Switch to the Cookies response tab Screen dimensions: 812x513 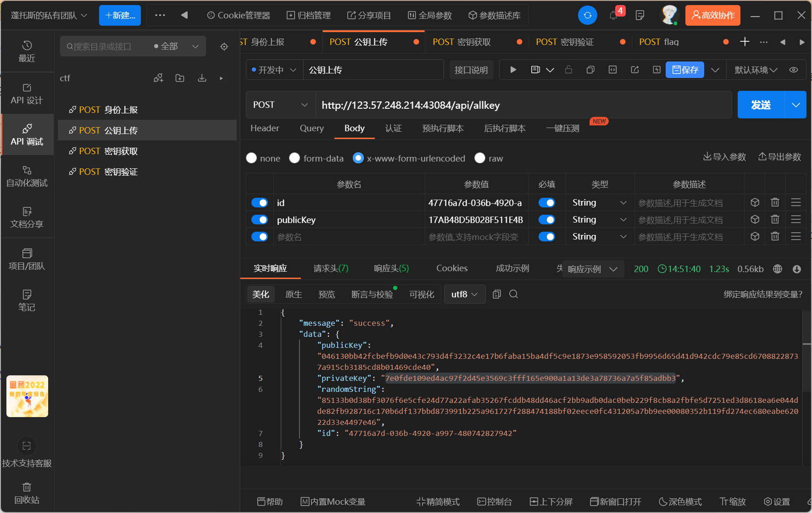point(452,268)
